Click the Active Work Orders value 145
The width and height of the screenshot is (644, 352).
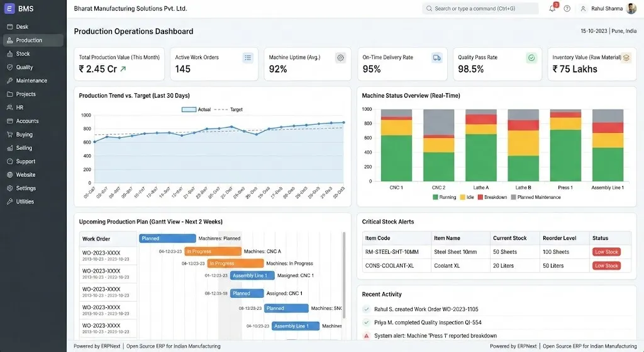click(x=183, y=69)
